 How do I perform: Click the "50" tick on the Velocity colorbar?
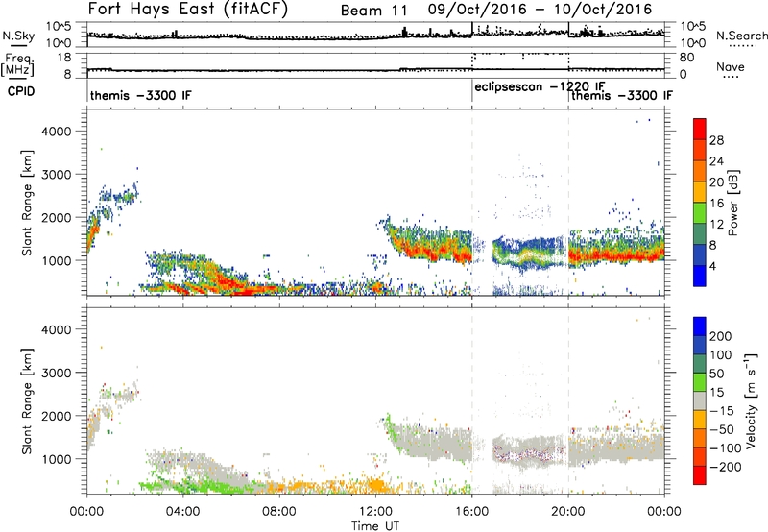(716, 374)
